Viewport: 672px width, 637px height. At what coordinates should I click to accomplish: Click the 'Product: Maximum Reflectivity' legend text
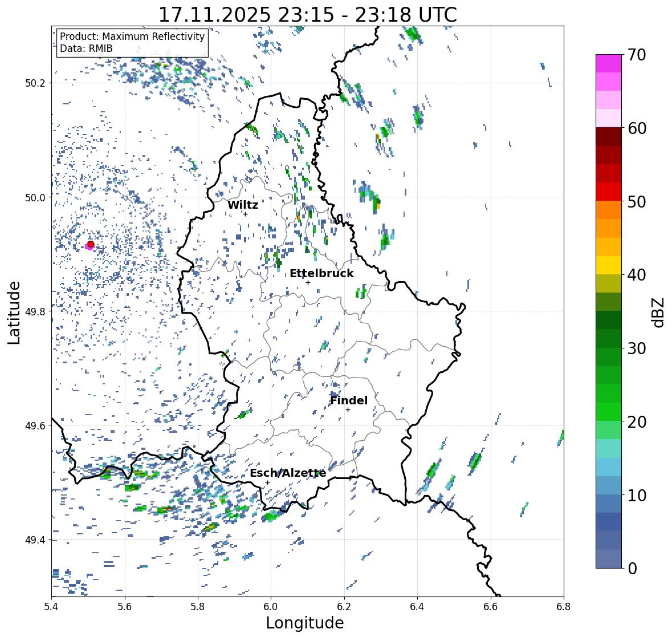[x=132, y=36]
